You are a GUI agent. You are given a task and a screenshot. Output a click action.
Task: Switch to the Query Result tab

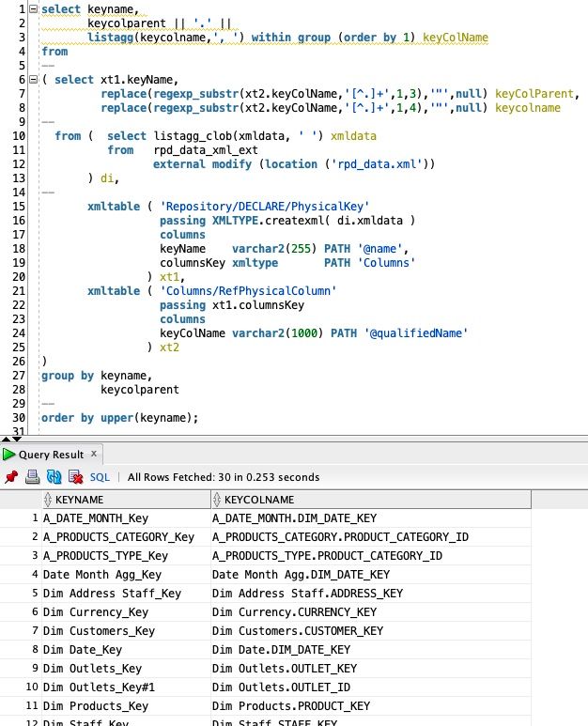pos(51,455)
